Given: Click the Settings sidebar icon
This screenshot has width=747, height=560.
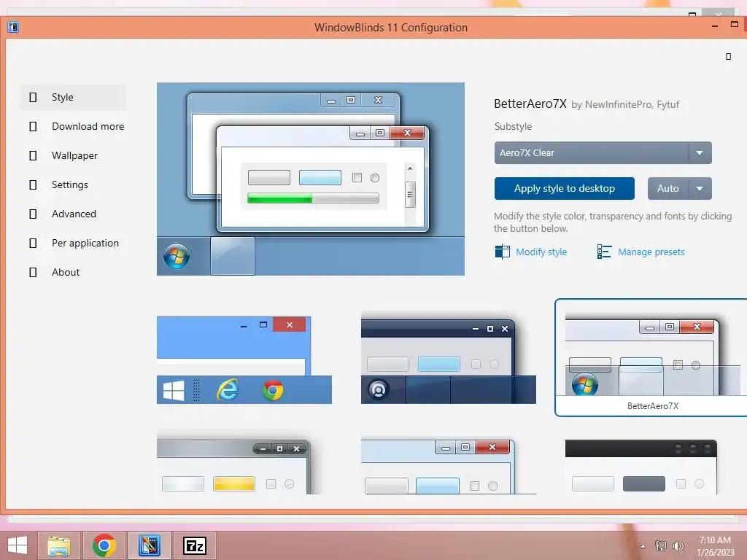Looking at the screenshot, I should pyautogui.click(x=33, y=184).
